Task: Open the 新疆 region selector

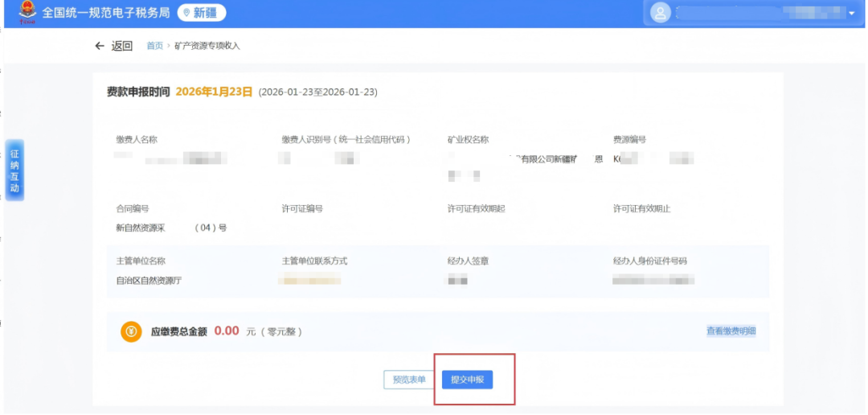Action: pyautogui.click(x=202, y=13)
